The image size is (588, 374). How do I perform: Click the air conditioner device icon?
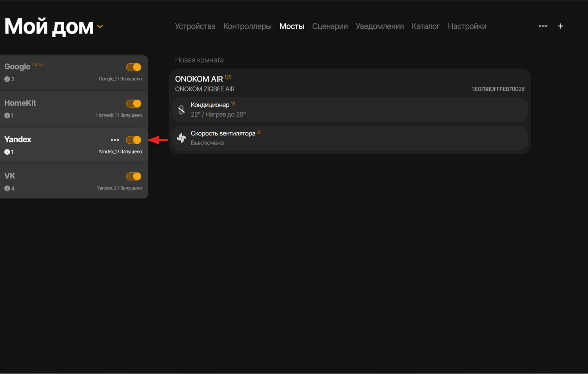181,110
